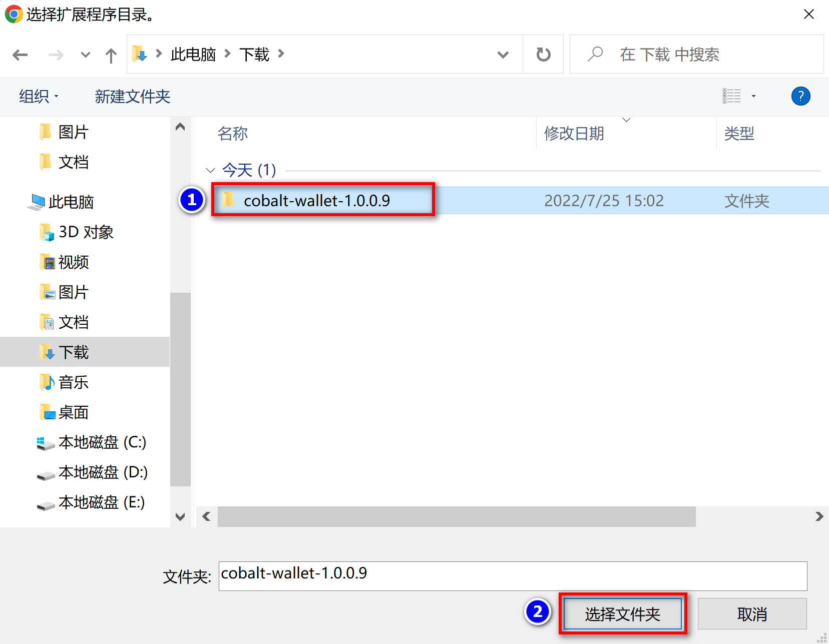Select 下载 in the address breadcrumb
This screenshot has width=829, height=644.
pos(254,54)
